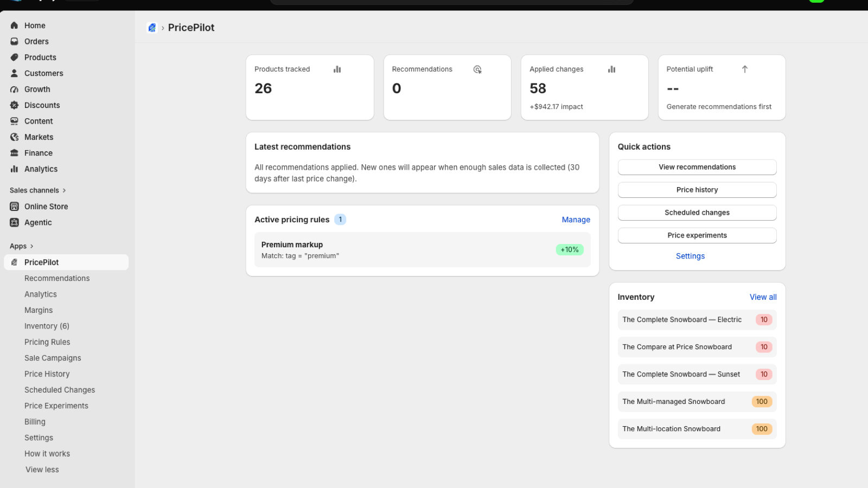Go to Pricing Rules submenu item

click(x=47, y=342)
